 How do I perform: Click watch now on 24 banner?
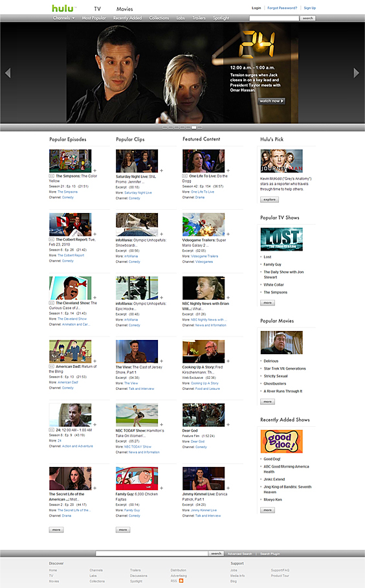(x=272, y=101)
